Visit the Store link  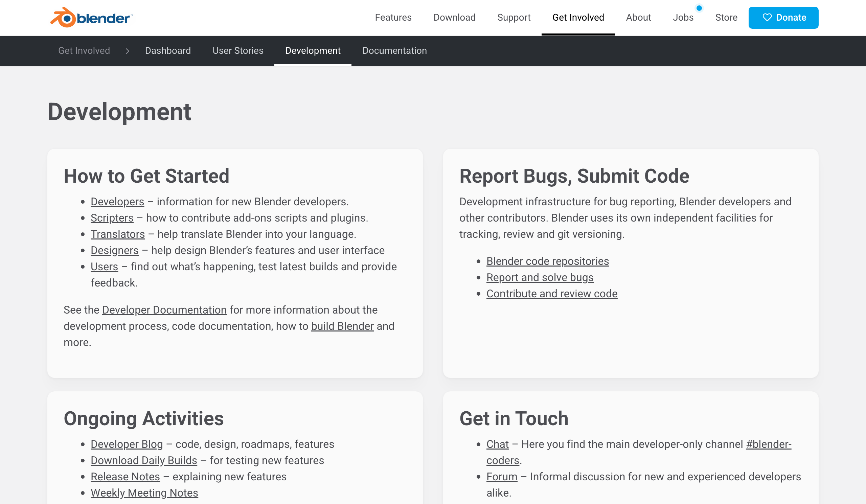(726, 18)
